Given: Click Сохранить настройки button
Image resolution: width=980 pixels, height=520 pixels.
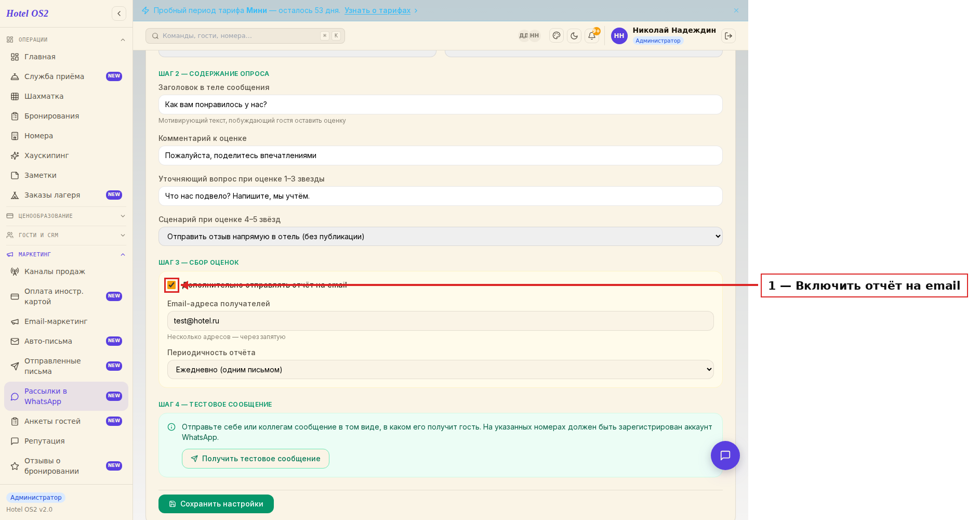Looking at the screenshot, I should [x=216, y=504].
